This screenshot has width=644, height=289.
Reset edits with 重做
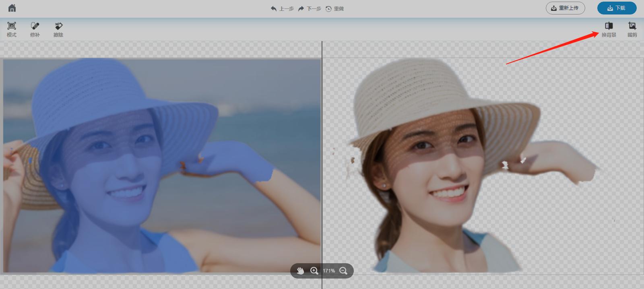click(334, 8)
